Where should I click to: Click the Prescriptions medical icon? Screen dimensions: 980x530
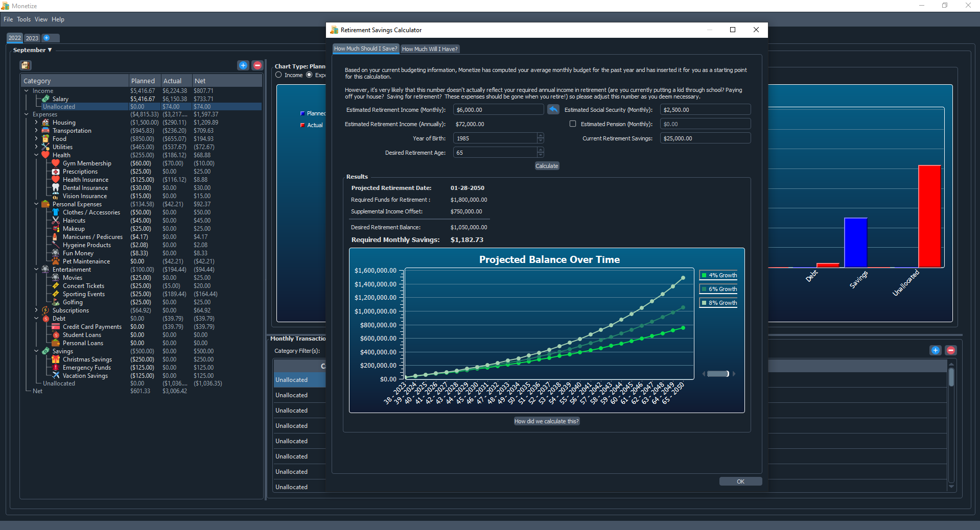[x=56, y=172]
